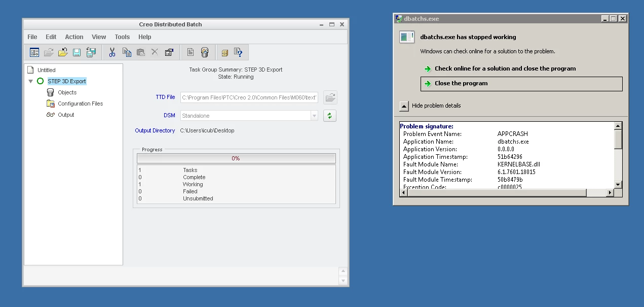Click the Complete row in the progress list
The width and height of the screenshot is (644, 307).
click(x=236, y=178)
